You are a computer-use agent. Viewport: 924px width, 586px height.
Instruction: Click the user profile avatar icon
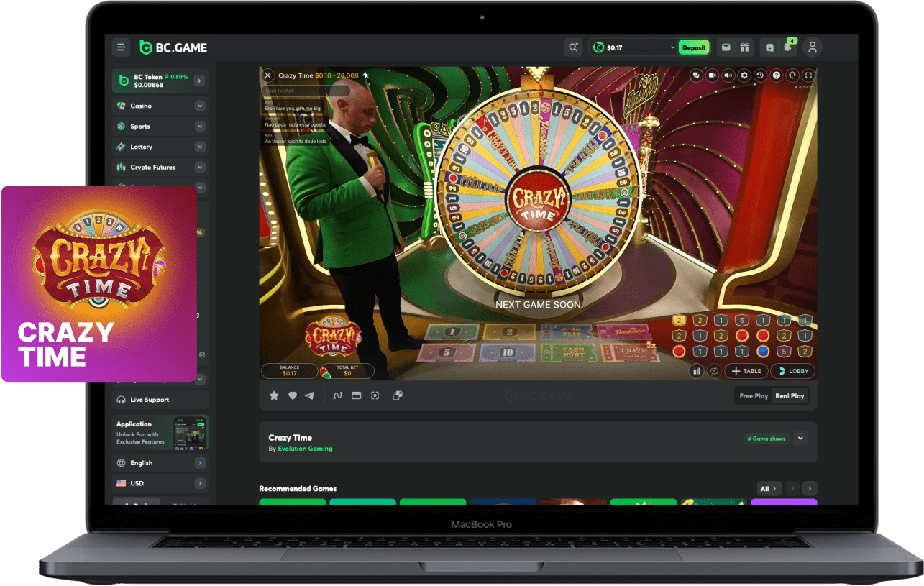click(813, 47)
